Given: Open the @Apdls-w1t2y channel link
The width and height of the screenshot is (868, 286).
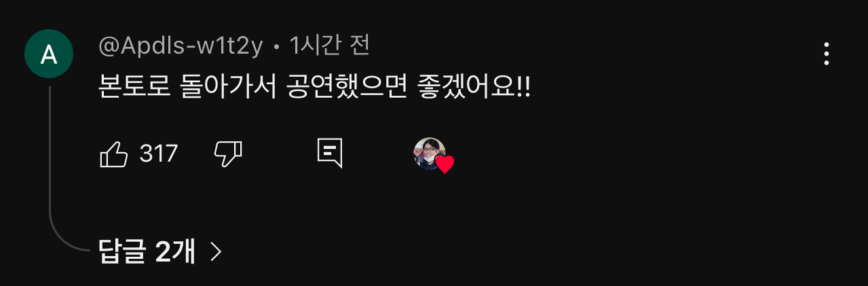Looking at the screenshot, I should [182, 46].
